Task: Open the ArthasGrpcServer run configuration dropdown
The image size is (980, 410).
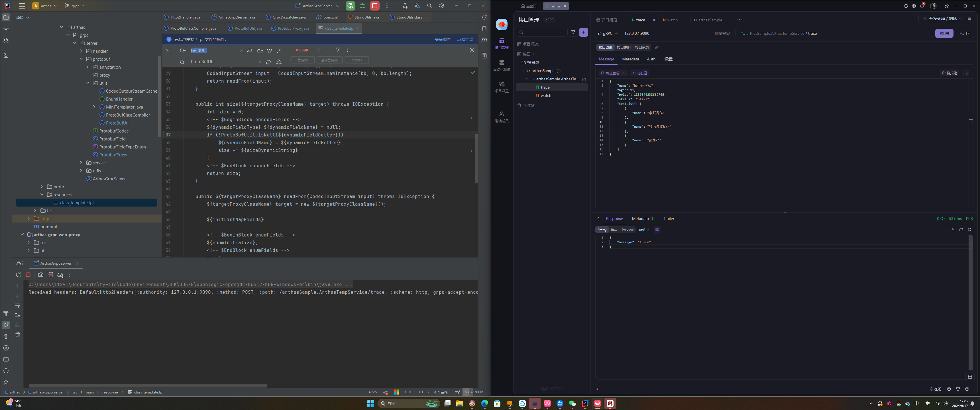Action: (x=317, y=6)
